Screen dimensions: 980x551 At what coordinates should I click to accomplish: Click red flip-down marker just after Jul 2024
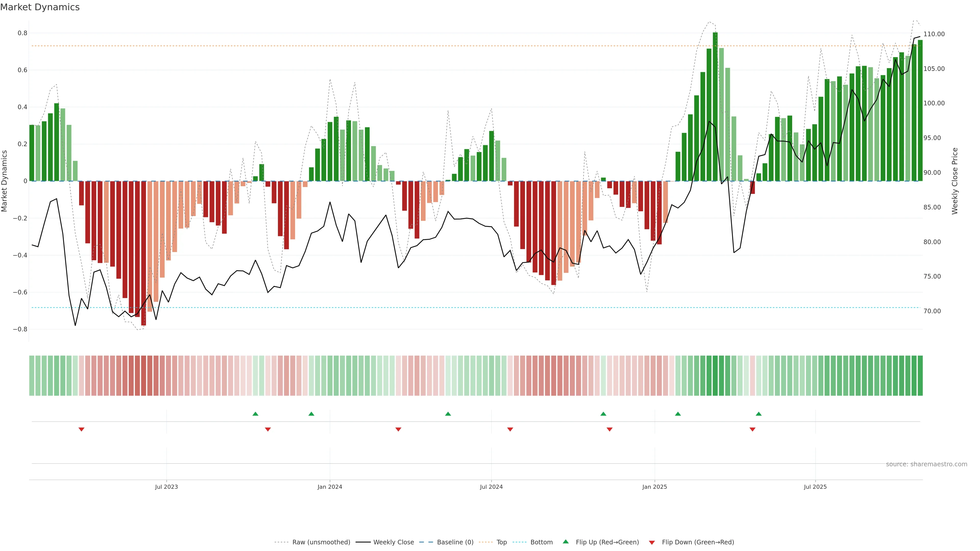click(x=510, y=429)
